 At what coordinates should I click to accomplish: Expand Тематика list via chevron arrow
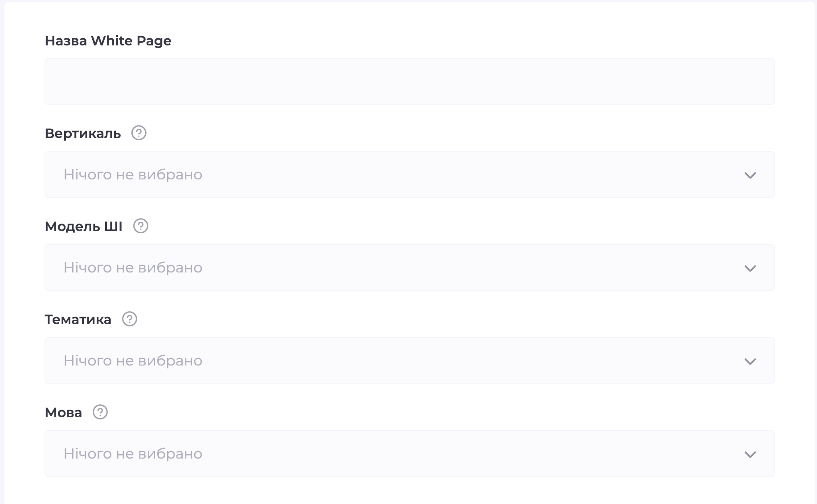(x=750, y=361)
